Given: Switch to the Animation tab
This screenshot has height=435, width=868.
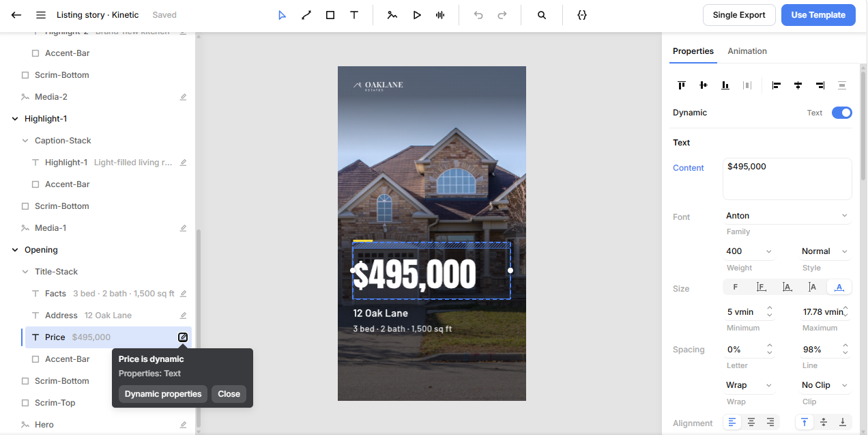Looking at the screenshot, I should 747,51.
